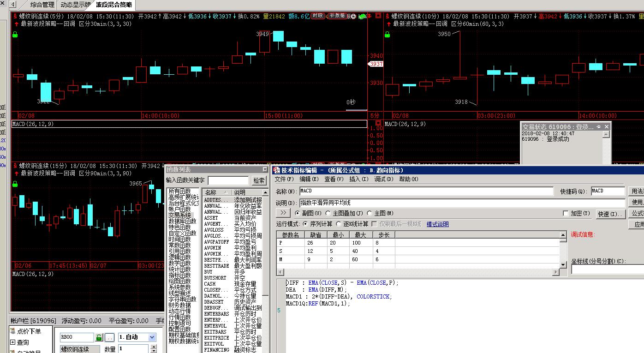Viewport: 644px width, 353px height.
Task: Click the up arrow of 数量 quantity spinner
Action: (x=153, y=347)
